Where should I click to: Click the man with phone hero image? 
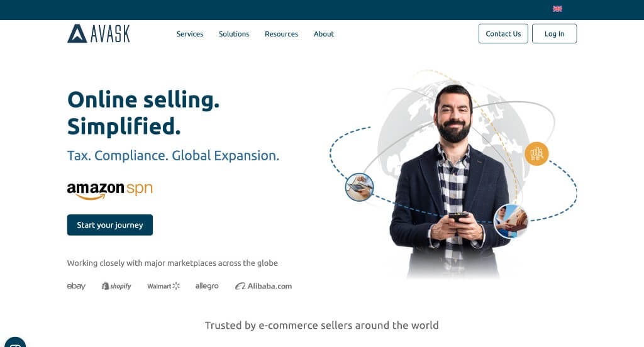450,180
